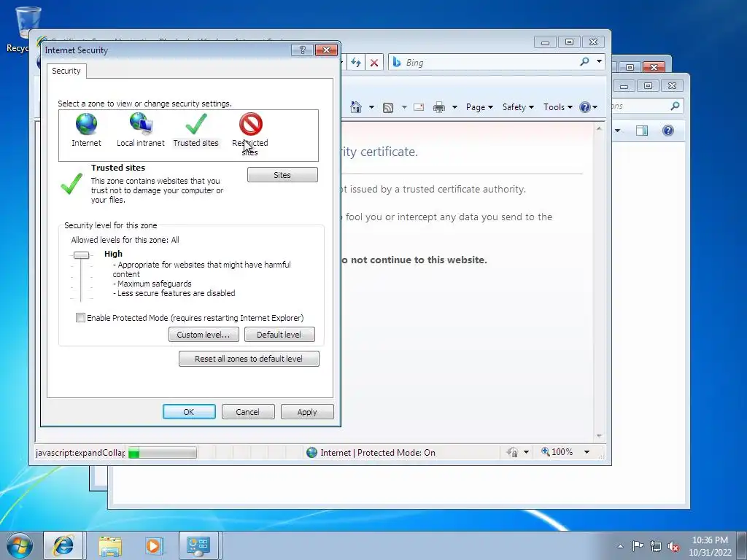Click the red Stop loading icon
This screenshot has width=747, height=560.
pyautogui.click(x=374, y=63)
